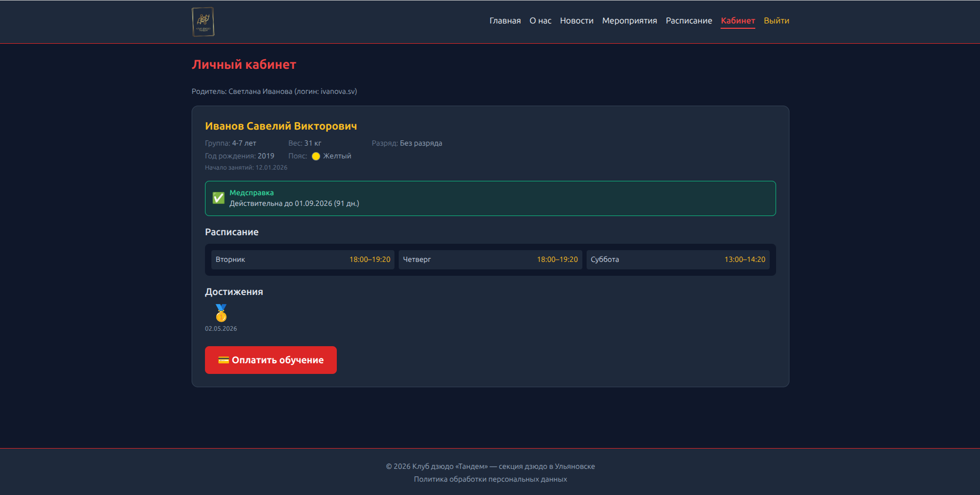This screenshot has height=495, width=980.
Task: Click the yellow belt color circle
Action: point(316,156)
